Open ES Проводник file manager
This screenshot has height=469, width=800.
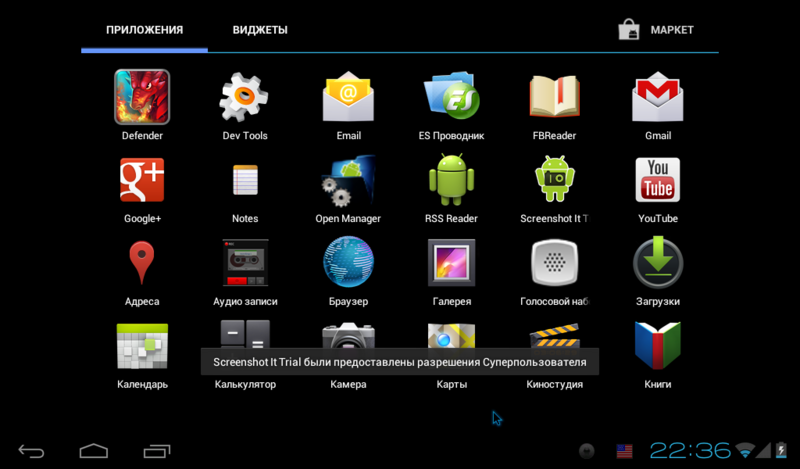point(451,97)
